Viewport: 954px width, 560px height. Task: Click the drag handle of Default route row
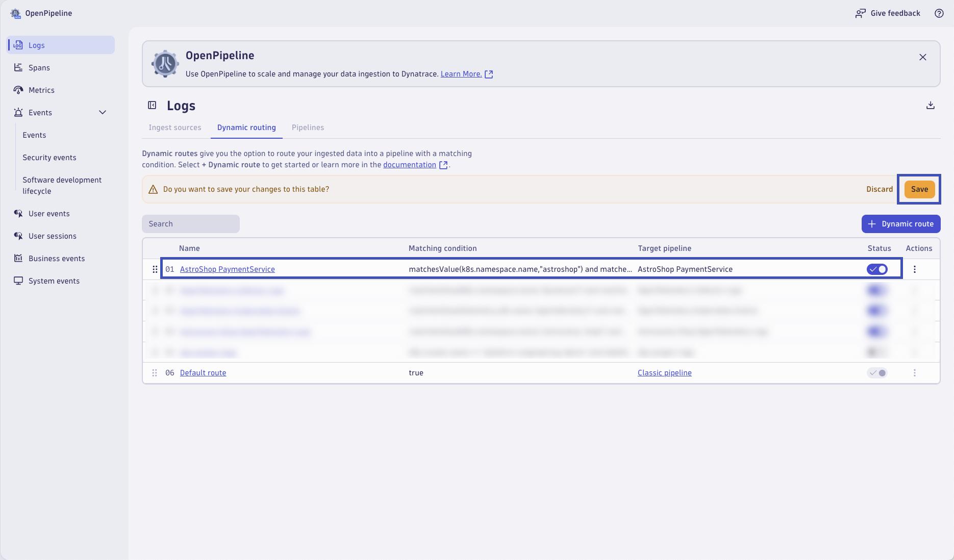coord(155,373)
